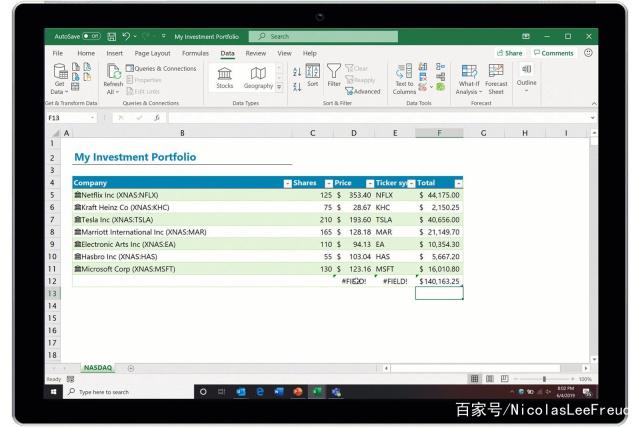Click the Flash Fill icon in Data Tools
The image size is (640, 427).
click(423, 67)
